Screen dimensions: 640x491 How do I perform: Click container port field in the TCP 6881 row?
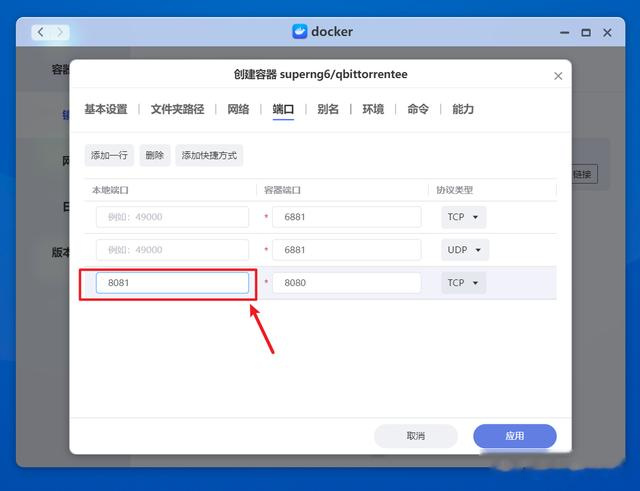tap(347, 217)
